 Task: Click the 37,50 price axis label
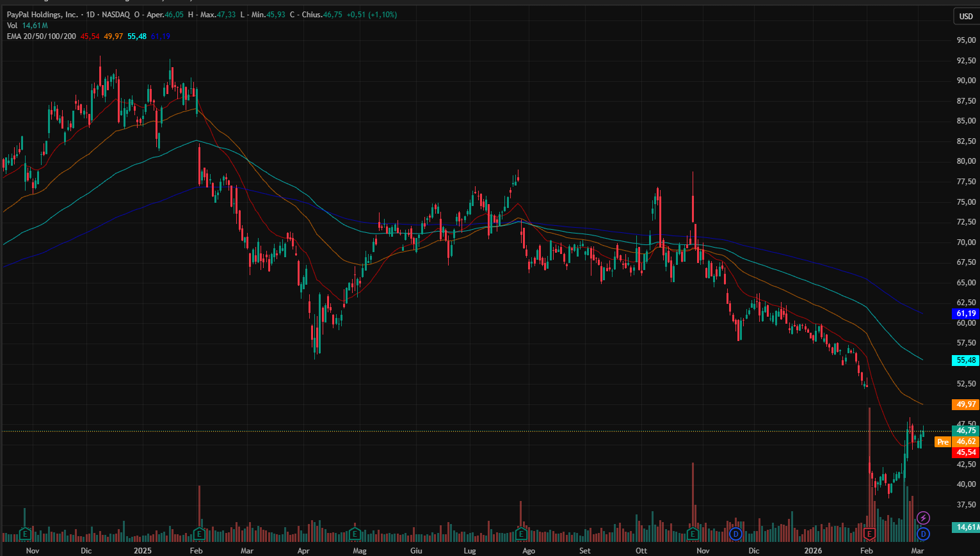(966, 505)
